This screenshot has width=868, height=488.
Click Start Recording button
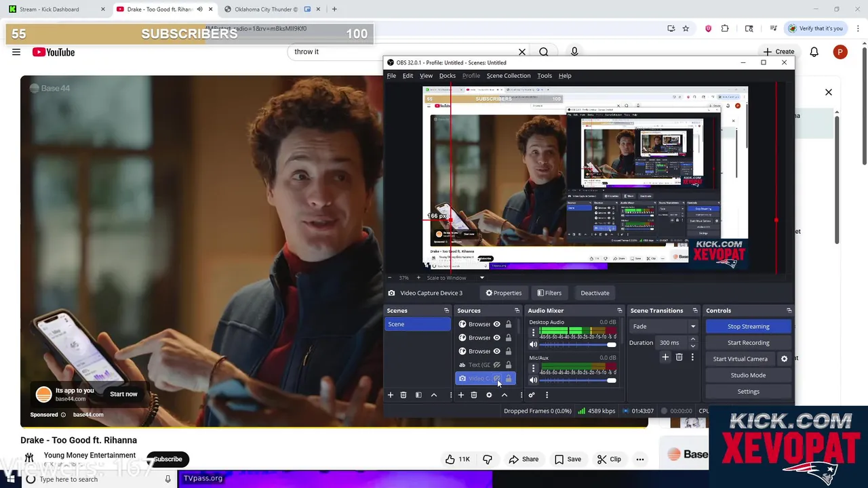pos(748,342)
